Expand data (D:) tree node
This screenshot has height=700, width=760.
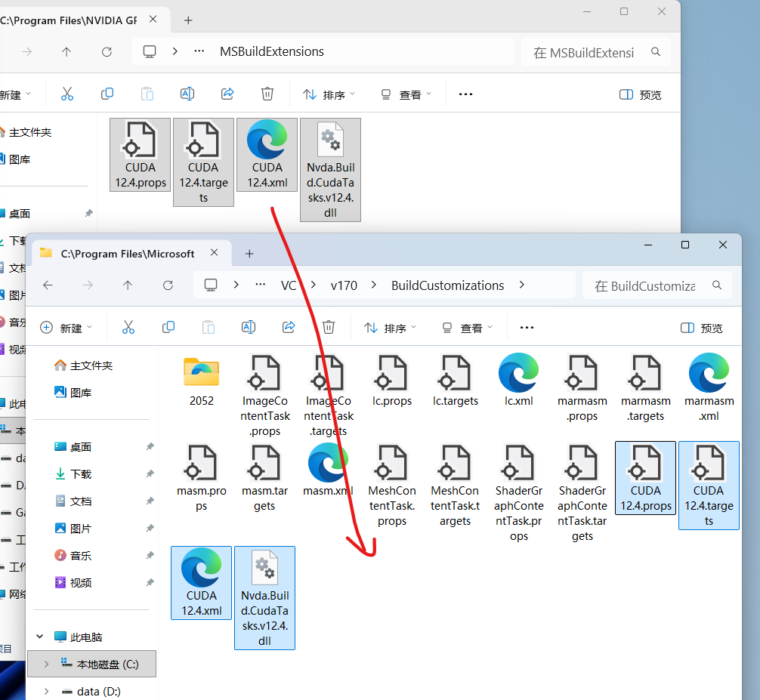point(46,691)
